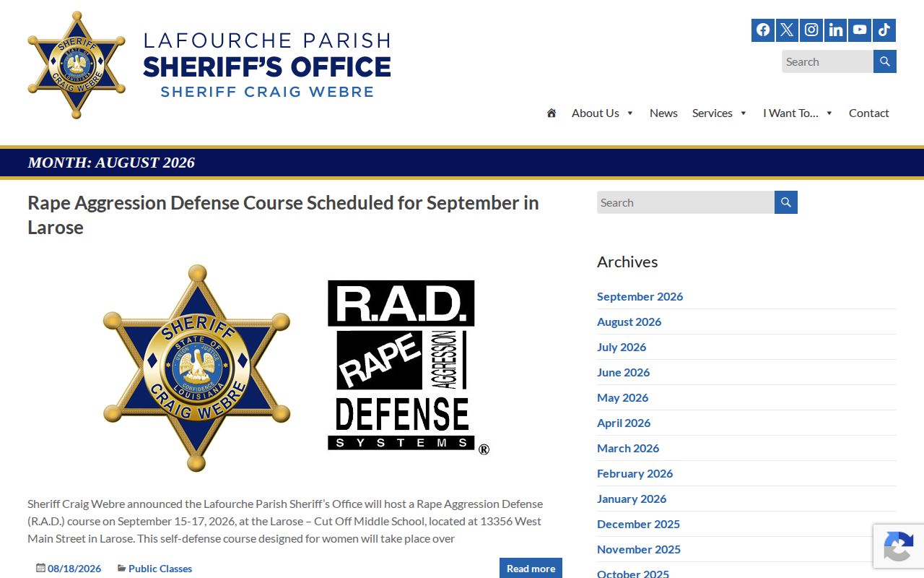924x578 pixels.
Task: Expand the I Want To… dropdown arrow
Action: pyautogui.click(x=829, y=113)
